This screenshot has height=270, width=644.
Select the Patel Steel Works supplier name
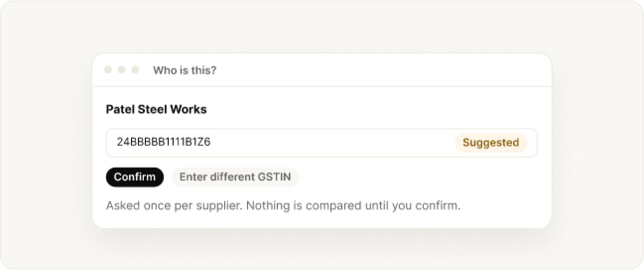(156, 109)
